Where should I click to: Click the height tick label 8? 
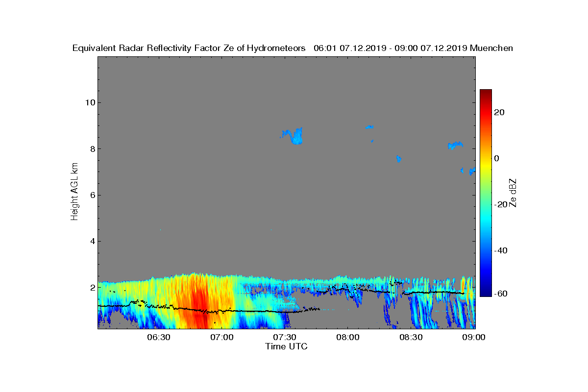92,149
